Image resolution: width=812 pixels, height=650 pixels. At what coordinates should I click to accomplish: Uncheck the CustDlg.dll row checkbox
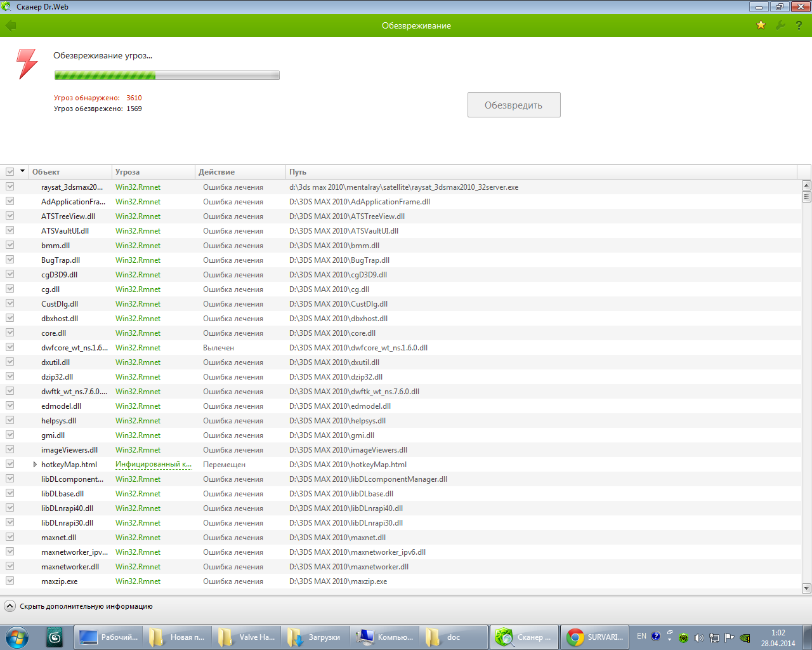[x=10, y=303]
